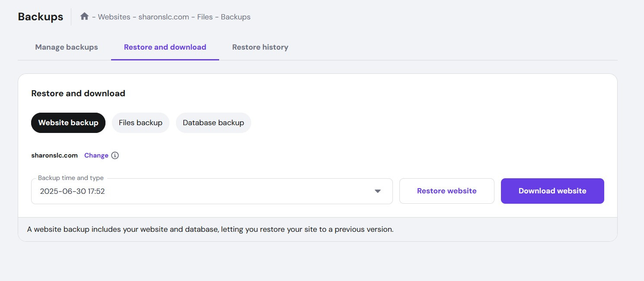The width and height of the screenshot is (644, 281).
Task: Click Restore website button
Action: coord(447,191)
